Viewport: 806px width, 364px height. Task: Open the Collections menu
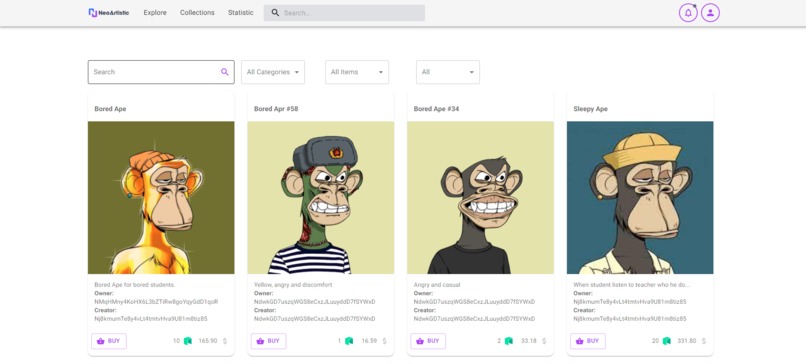(197, 13)
